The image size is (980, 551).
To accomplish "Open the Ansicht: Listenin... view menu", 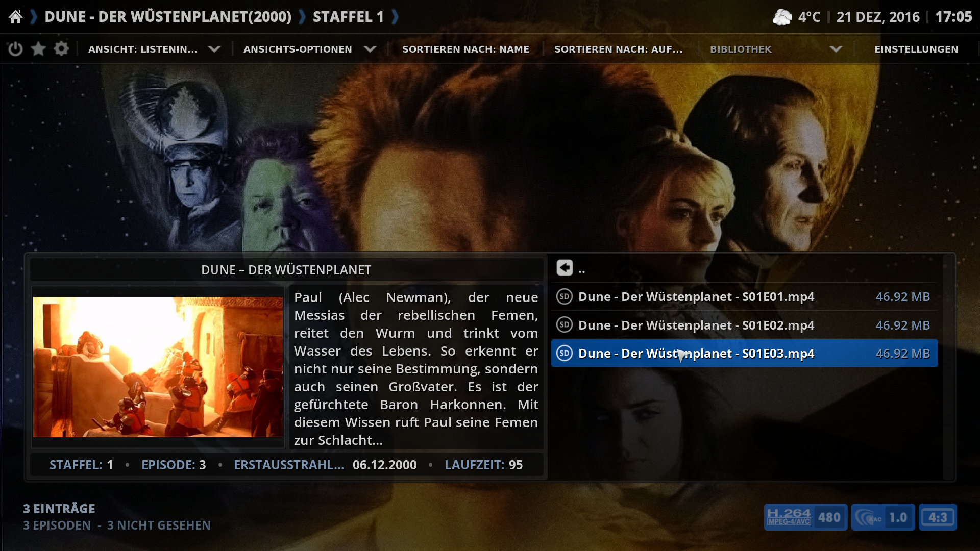I will (143, 49).
